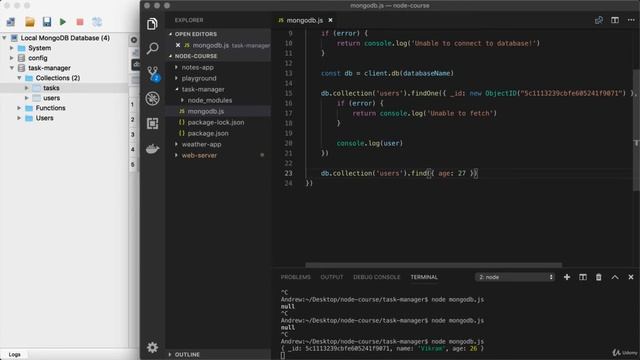The height and width of the screenshot is (360, 640).
Task: Add a new terminal with plus icon
Action: [x=567, y=277]
